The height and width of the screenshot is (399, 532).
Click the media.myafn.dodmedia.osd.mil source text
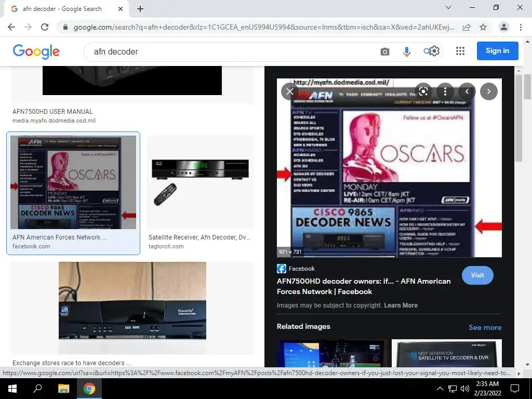tap(54, 121)
